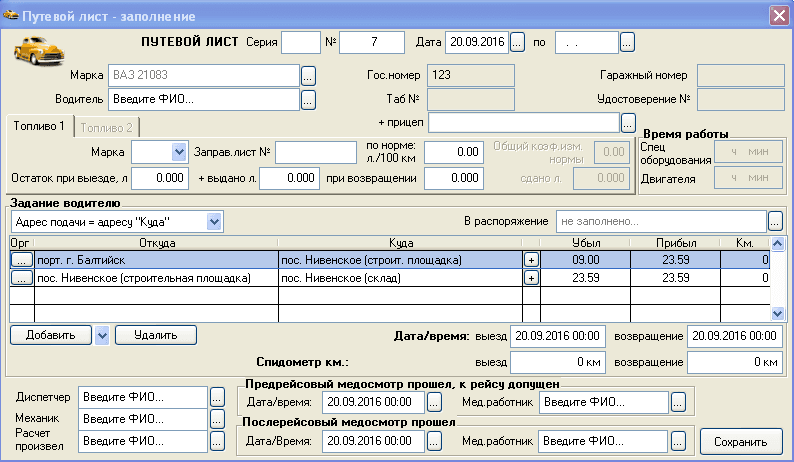Viewport: 794px width, 462px height.
Task: Click the при возвращении fuel field
Action: (454, 178)
